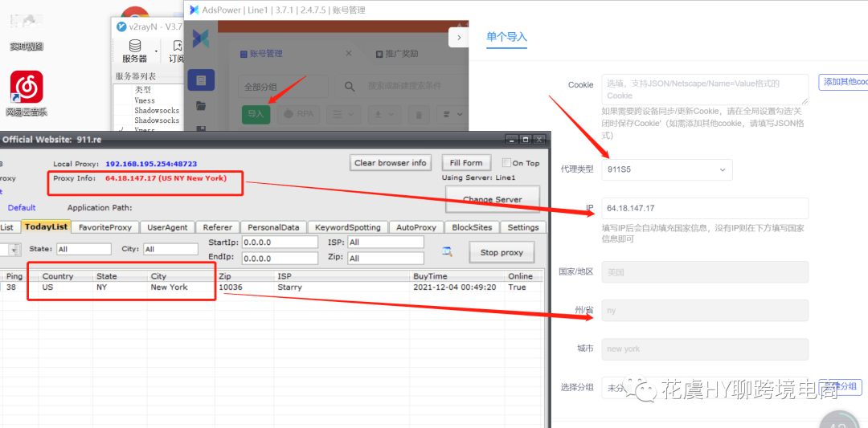Screen dimensions: 868x428
Task: Enable the On Top checkbox
Action: coord(506,163)
